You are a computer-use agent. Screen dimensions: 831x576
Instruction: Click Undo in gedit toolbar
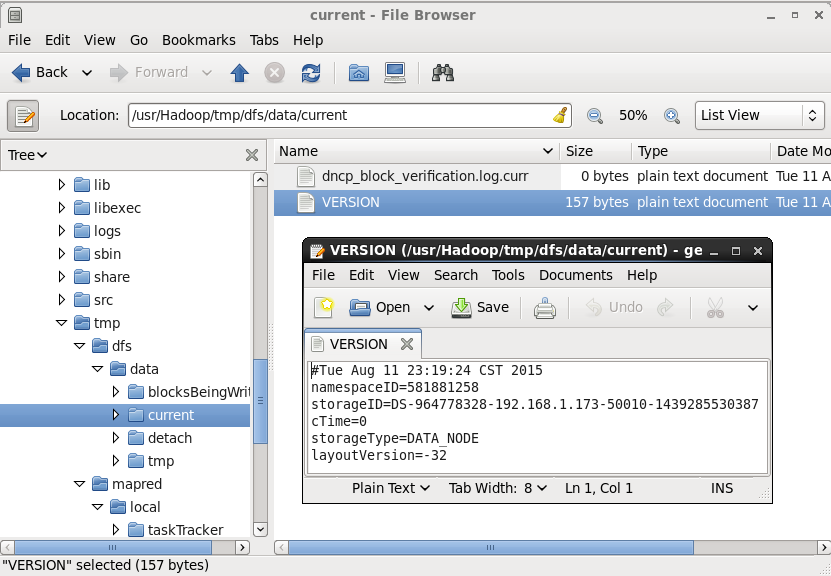pos(615,307)
